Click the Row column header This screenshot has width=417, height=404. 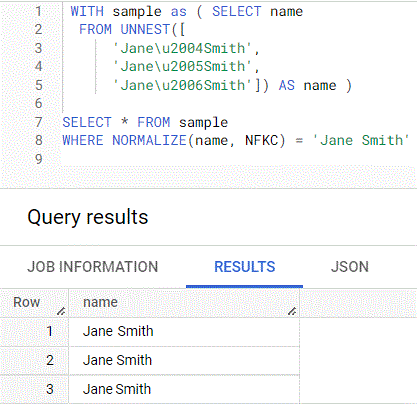tap(34, 303)
